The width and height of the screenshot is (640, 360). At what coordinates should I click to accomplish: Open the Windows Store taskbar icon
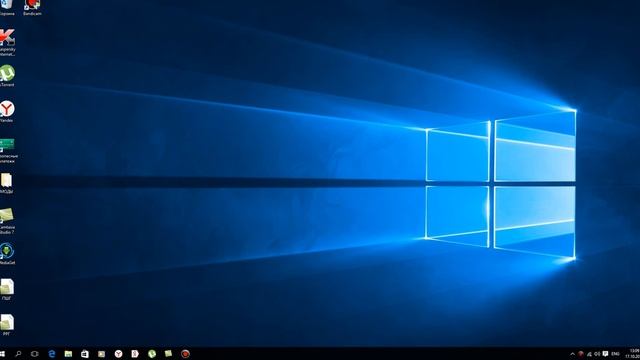click(x=85, y=353)
